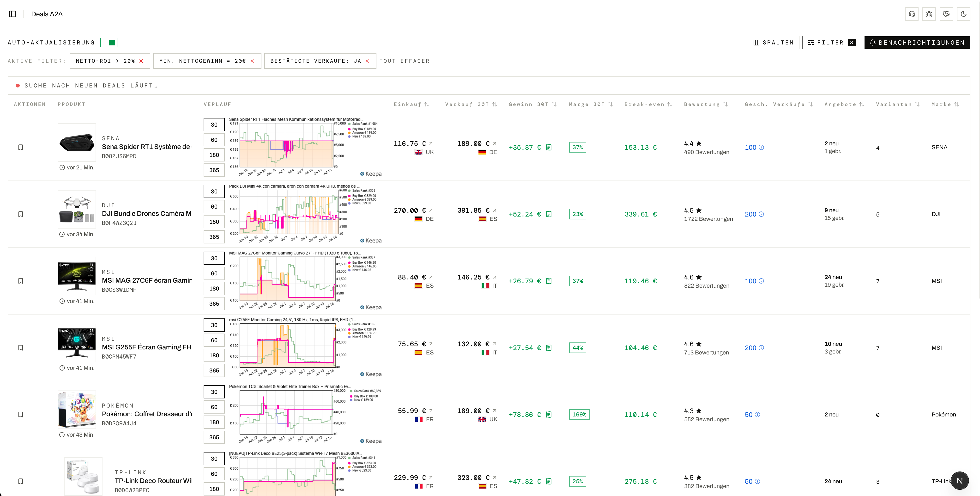The image size is (980, 496).
Task: Switch to dark mode moon icon
Action: [964, 14]
